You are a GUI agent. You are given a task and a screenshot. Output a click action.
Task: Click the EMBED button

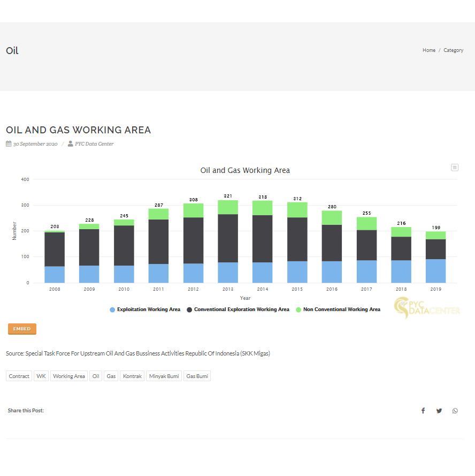point(22,329)
